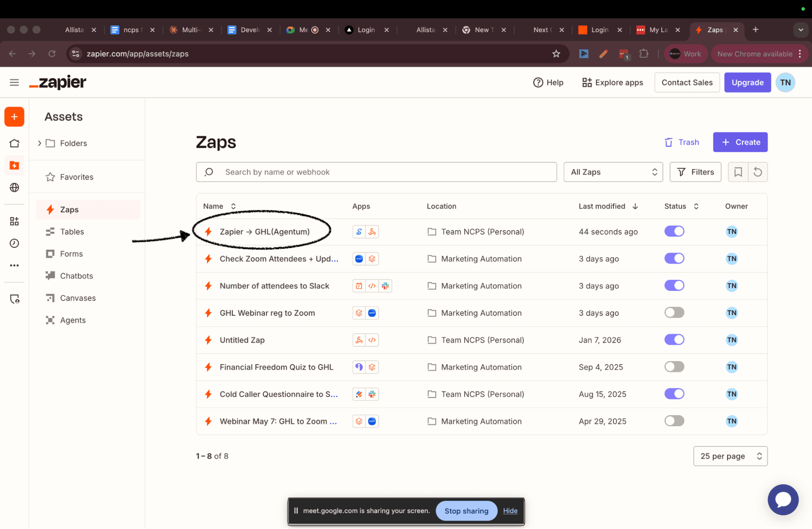Open Favorites in Assets sidebar
This screenshot has width=812, height=529.
[77, 177]
